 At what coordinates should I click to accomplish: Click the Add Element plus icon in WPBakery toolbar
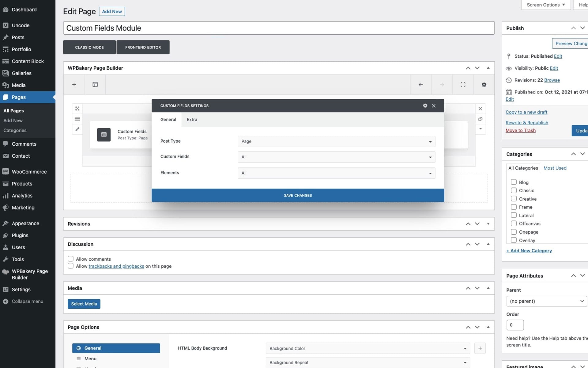click(74, 85)
